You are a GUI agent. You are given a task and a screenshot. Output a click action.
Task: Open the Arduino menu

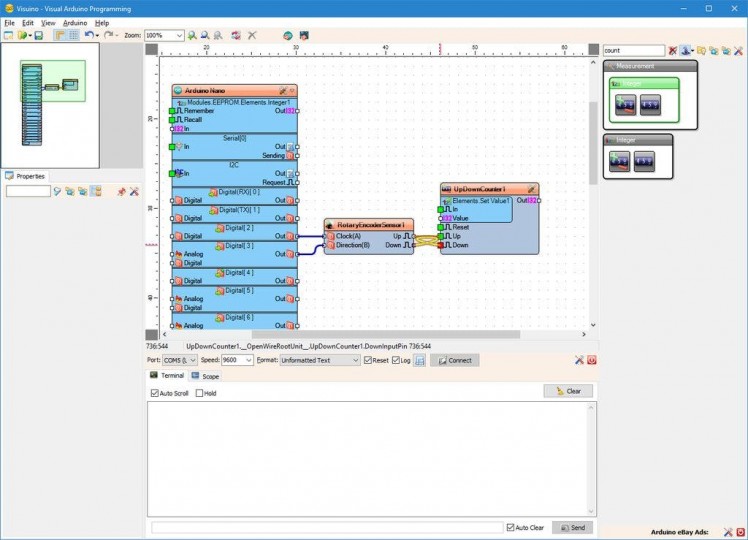75,22
